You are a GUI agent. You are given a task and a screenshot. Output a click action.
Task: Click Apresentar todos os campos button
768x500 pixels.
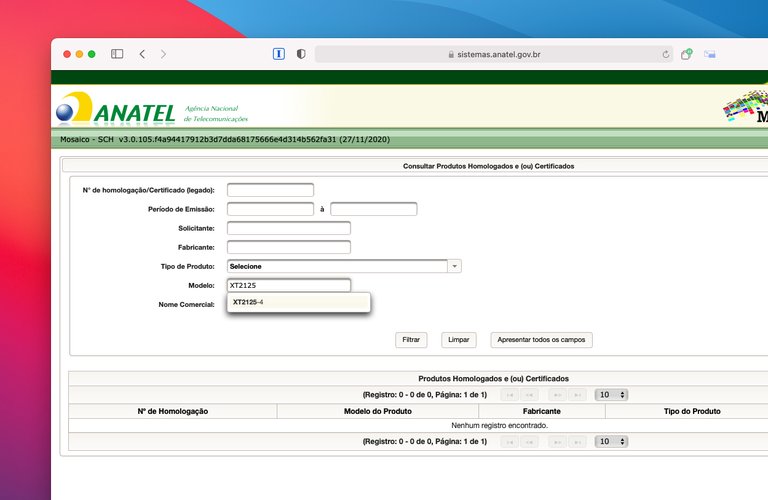[x=541, y=340]
